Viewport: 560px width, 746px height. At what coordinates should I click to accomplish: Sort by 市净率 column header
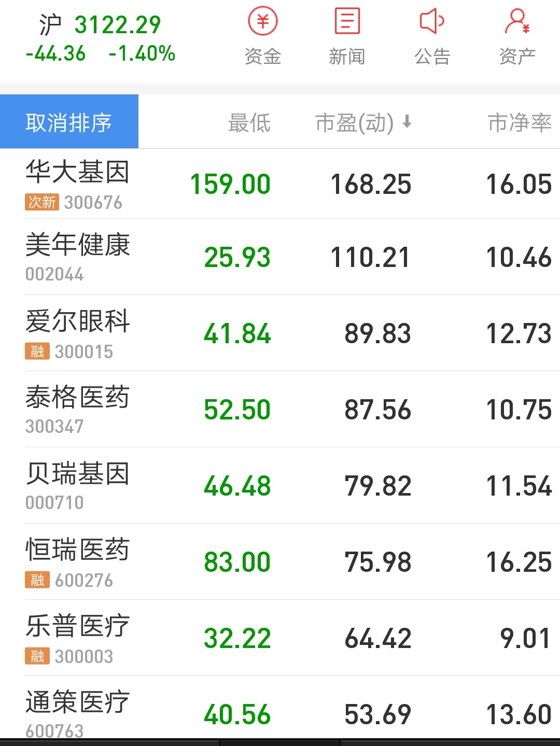click(x=520, y=123)
